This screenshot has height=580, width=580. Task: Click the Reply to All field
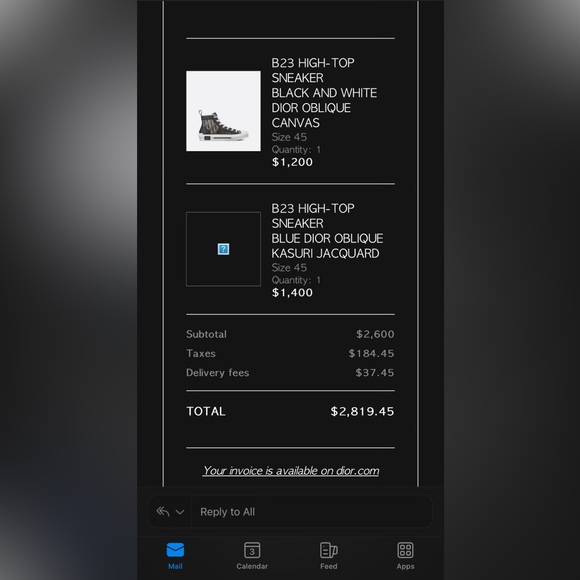[311, 512]
